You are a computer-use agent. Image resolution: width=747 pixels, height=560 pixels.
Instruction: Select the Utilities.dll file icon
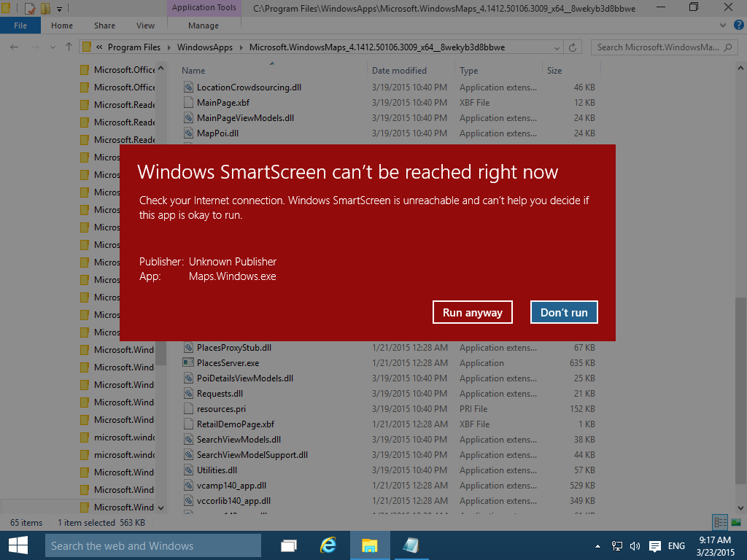point(188,470)
